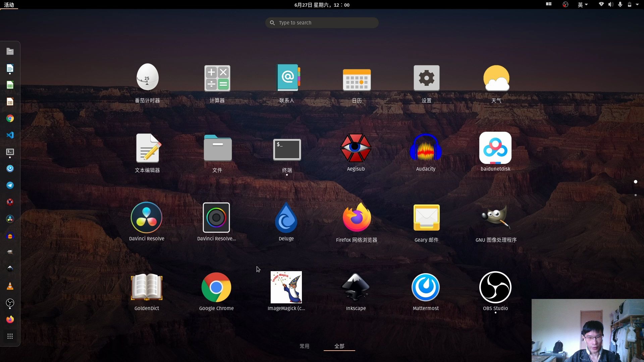Click Mattermost icon in the dock
Viewport: 644px width, 362px height.
coord(10,169)
